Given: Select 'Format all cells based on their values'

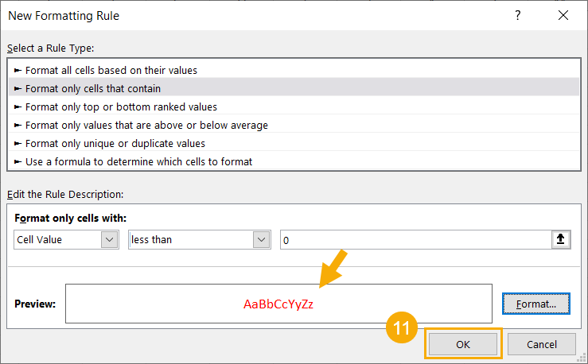Looking at the screenshot, I should point(111,70).
